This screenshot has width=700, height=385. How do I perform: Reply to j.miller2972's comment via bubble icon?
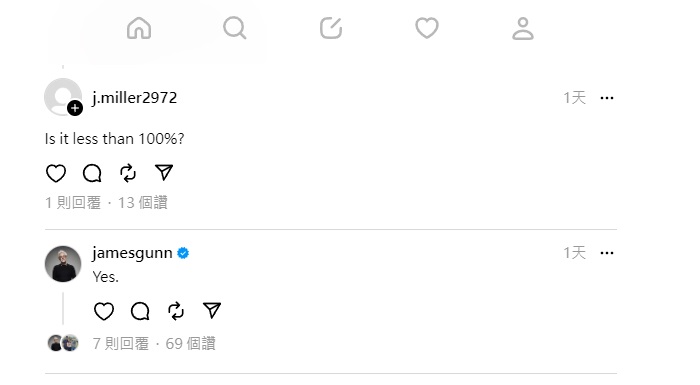pyautogui.click(x=92, y=173)
